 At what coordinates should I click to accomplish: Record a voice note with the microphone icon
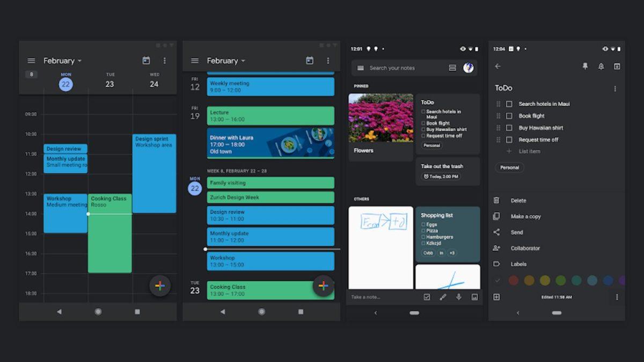pyautogui.click(x=459, y=297)
